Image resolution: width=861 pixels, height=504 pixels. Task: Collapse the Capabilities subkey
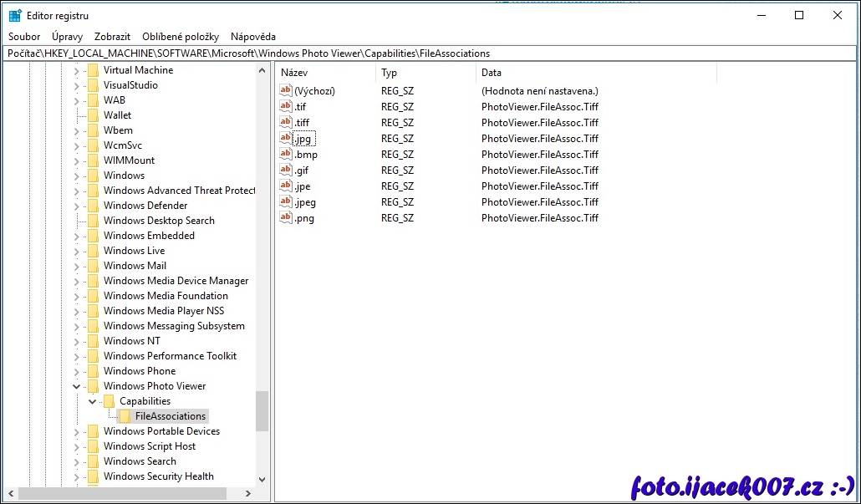click(x=93, y=401)
